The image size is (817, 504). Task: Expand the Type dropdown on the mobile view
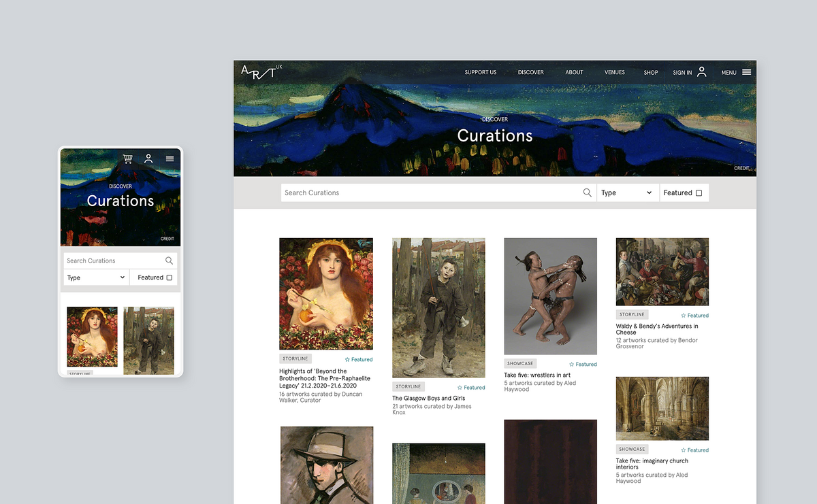pos(95,278)
